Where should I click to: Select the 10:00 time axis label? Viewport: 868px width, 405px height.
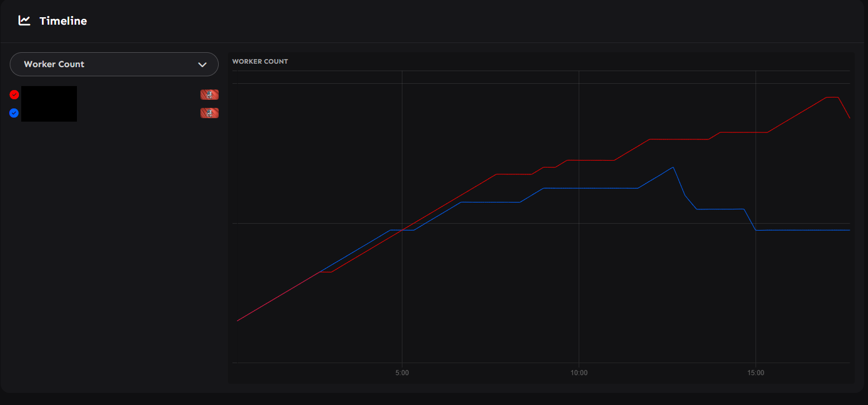click(579, 373)
